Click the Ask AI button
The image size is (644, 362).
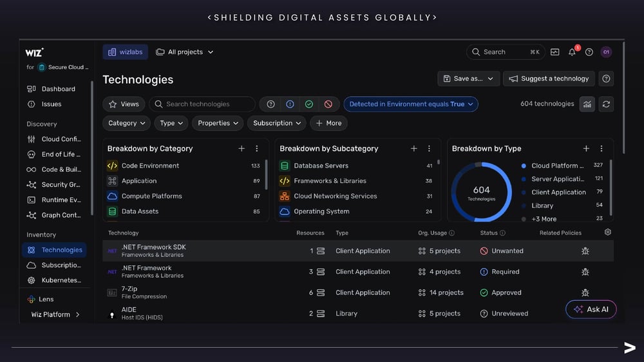point(591,309)
